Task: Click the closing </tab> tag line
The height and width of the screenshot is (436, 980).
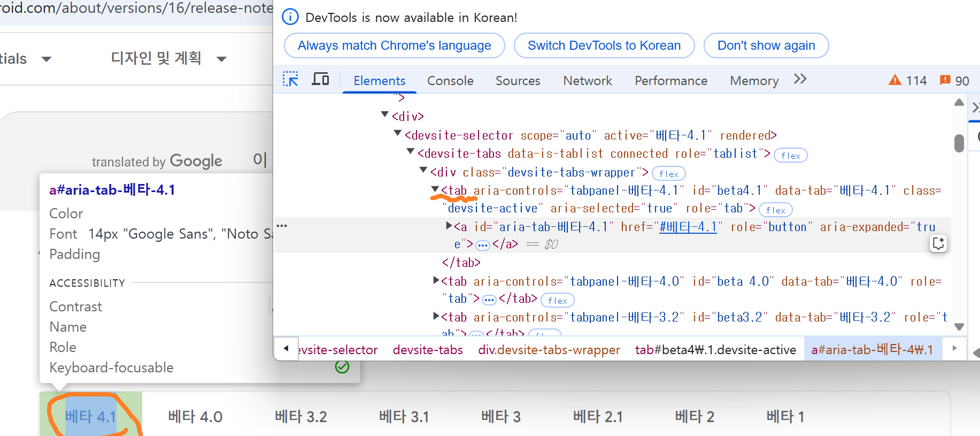Action: point(461,263)
